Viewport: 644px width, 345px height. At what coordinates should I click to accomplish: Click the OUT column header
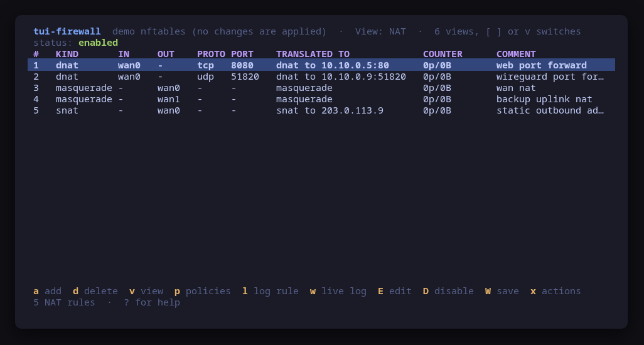pos(166,54)
